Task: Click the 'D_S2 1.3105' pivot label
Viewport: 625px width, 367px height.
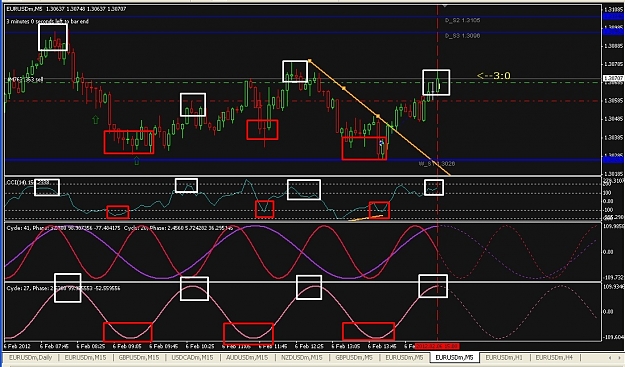Action: point(462,20)
